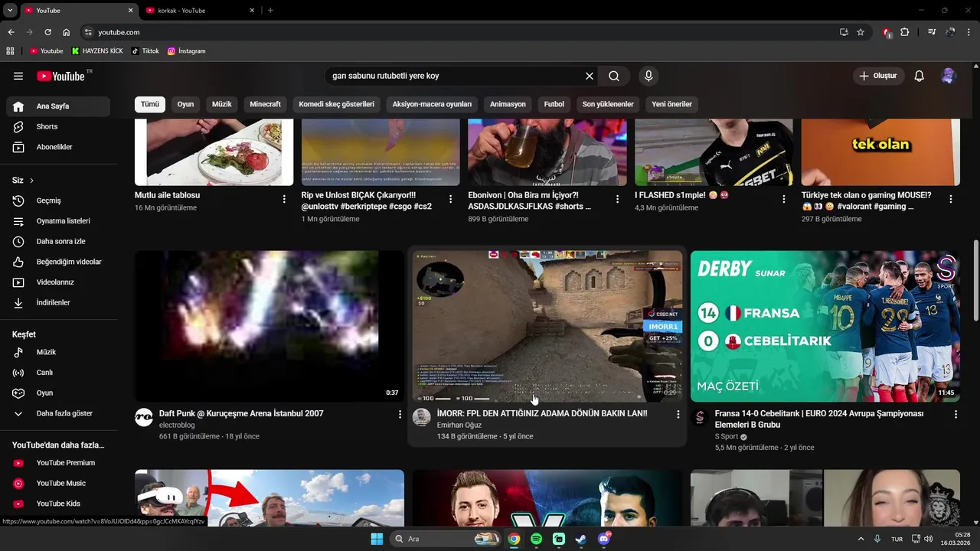Expand the Siz section chevron
The width and height of the screenshot is (980, 551).
(31, 181)
